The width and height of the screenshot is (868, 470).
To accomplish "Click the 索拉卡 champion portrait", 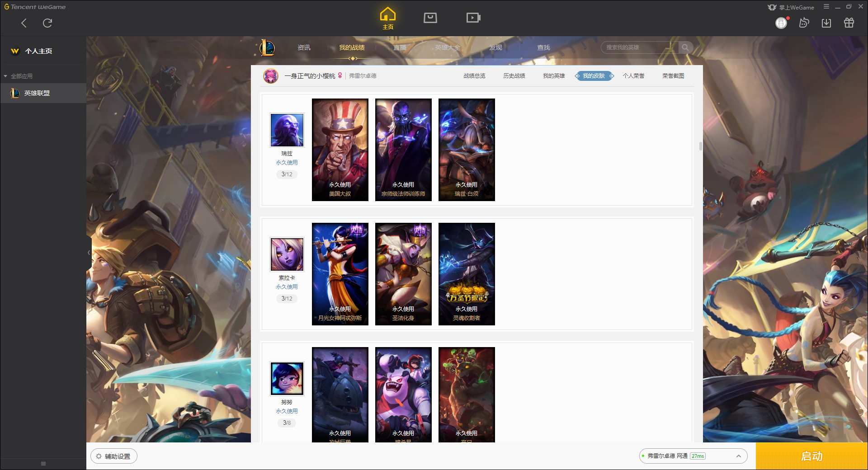I will coord(287,254).
